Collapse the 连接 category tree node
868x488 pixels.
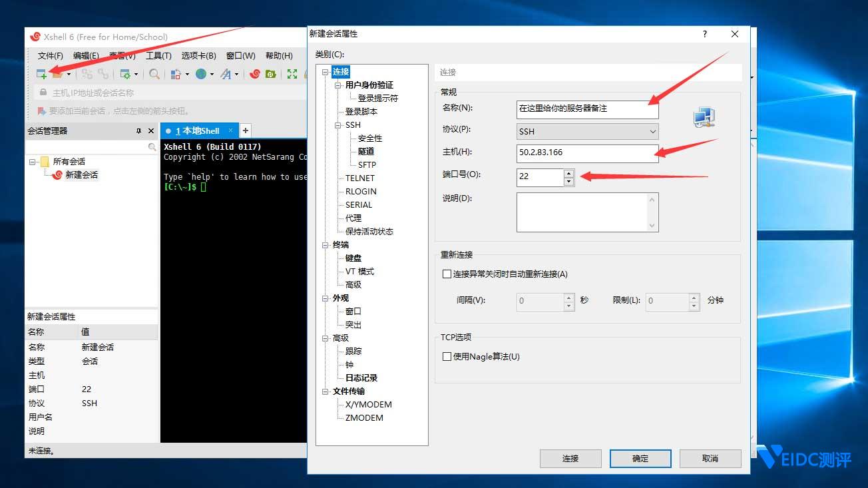point(324,71)
